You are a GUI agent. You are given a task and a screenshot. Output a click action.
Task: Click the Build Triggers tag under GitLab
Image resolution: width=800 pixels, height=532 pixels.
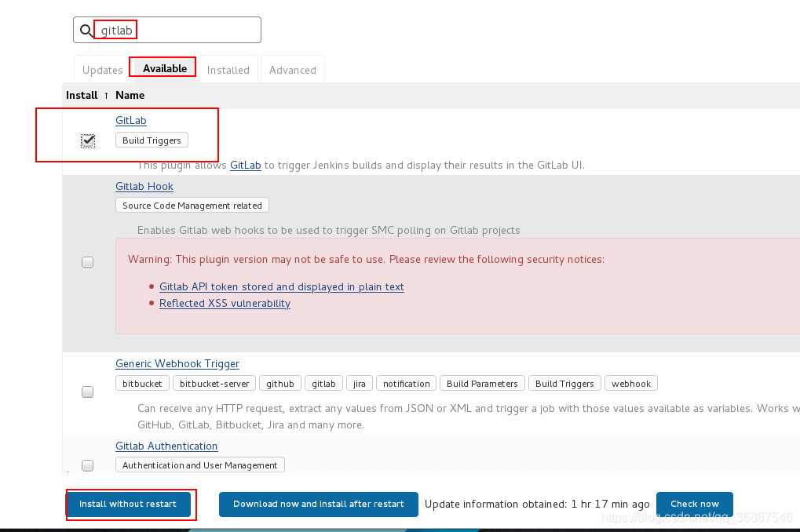(152, 140)
